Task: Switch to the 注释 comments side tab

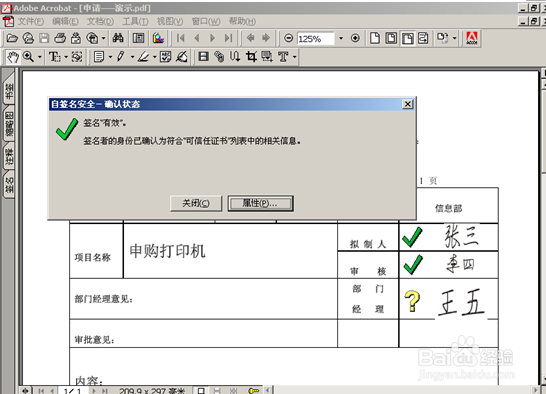Action: pyautogui.click(x=9, y=156)
